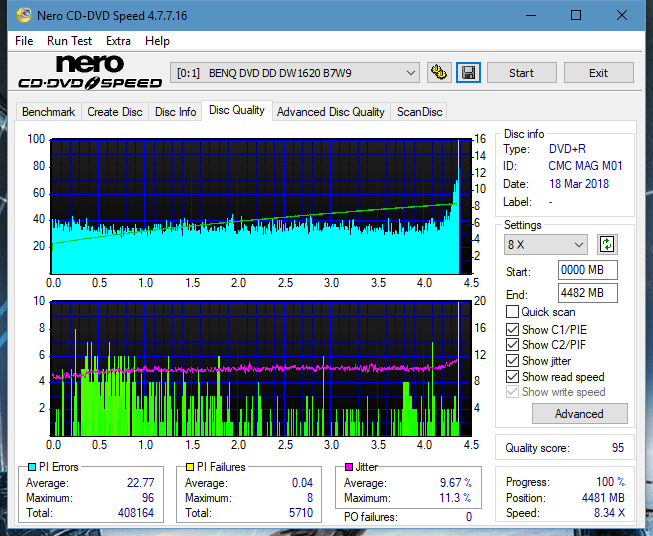653x536 pixels.
Task: Switch to the Disc Info tab
Action: click(x=175, y=112)
